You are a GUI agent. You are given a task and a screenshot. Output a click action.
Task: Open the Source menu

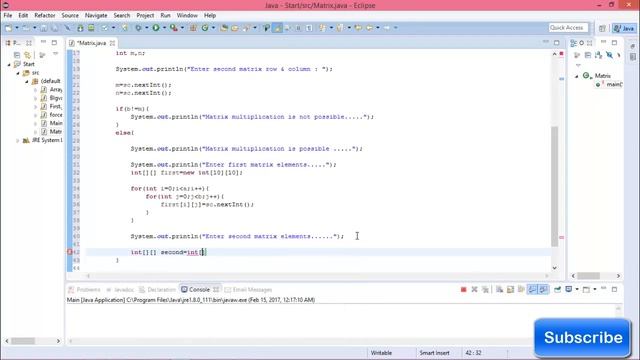click(x=70, y=16)
